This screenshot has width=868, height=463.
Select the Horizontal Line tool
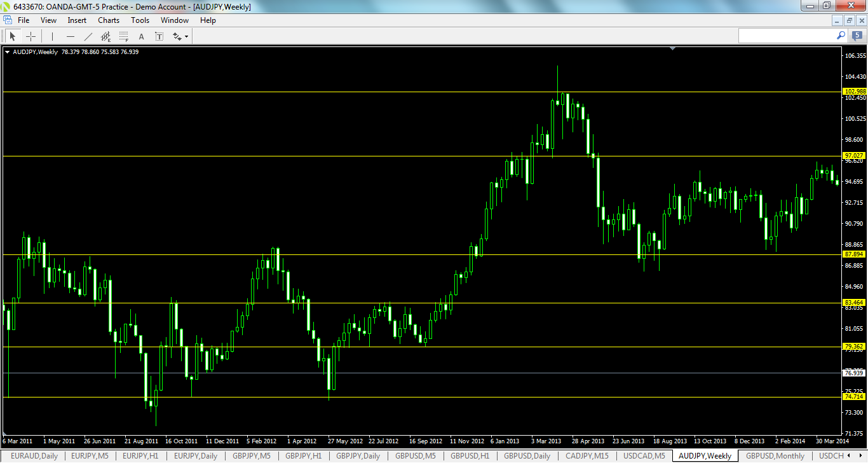click(71, 36)
